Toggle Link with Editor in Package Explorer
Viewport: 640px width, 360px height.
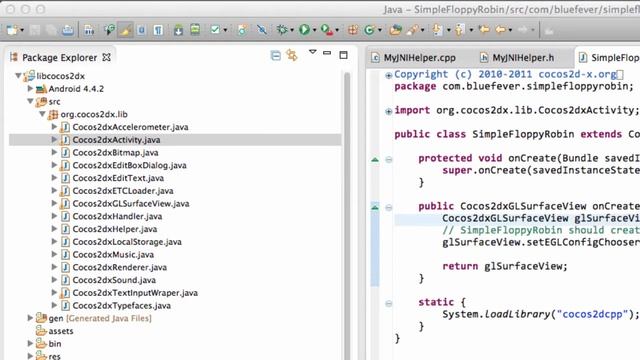click(292, 55)
